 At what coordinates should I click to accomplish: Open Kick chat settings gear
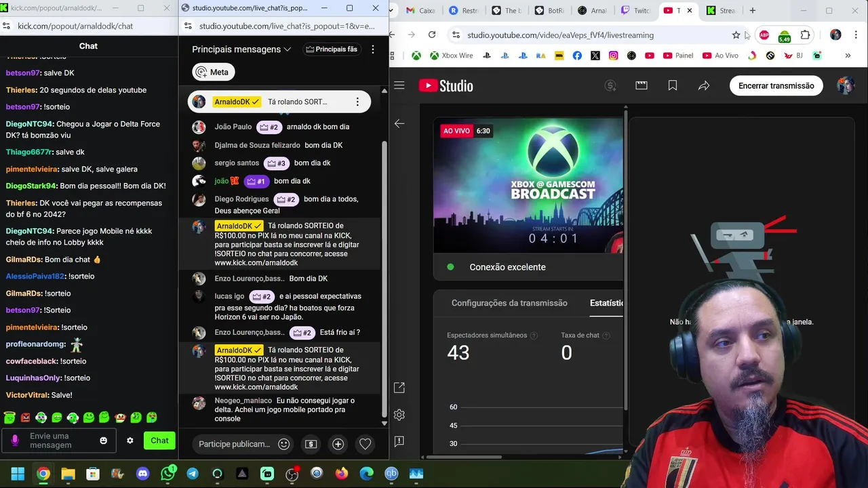pos(130,441)
